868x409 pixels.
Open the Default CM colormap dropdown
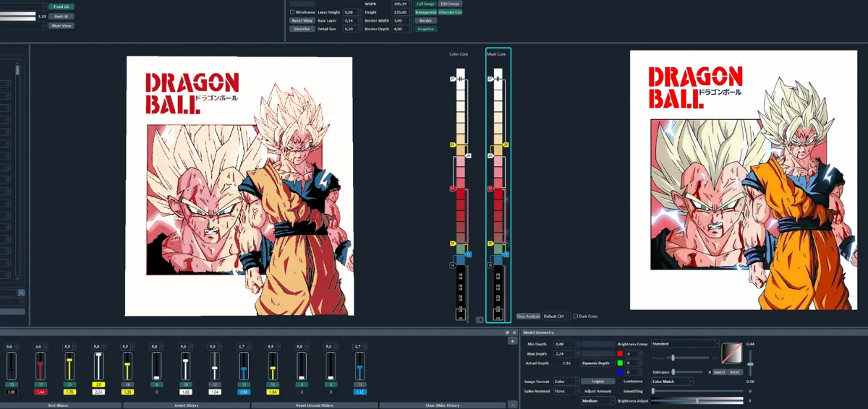[x=556, y=316]
